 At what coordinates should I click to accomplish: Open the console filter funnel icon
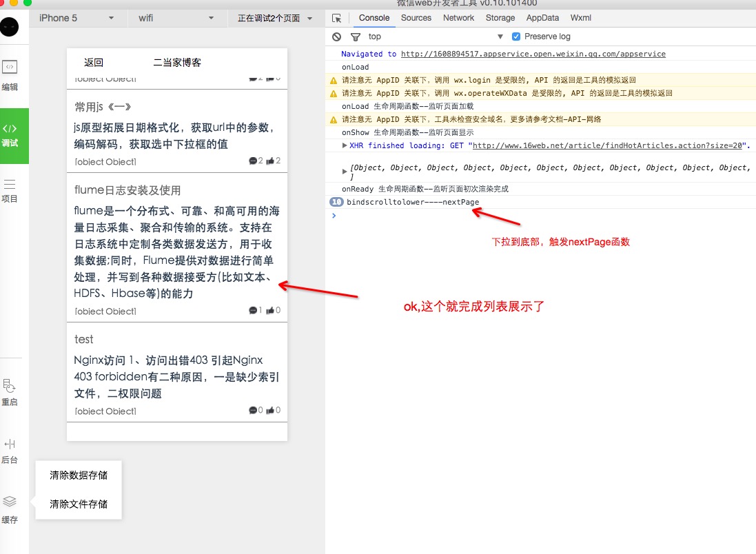pos(356,37)
